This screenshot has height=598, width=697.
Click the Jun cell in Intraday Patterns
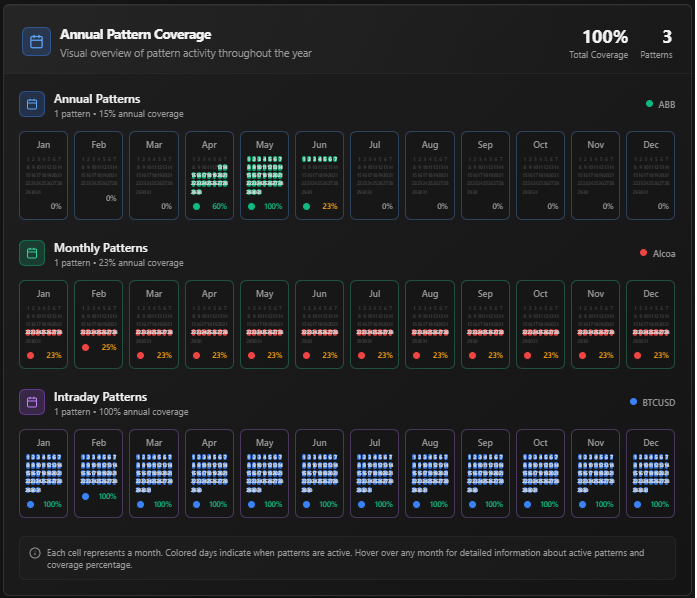point(320,473)
